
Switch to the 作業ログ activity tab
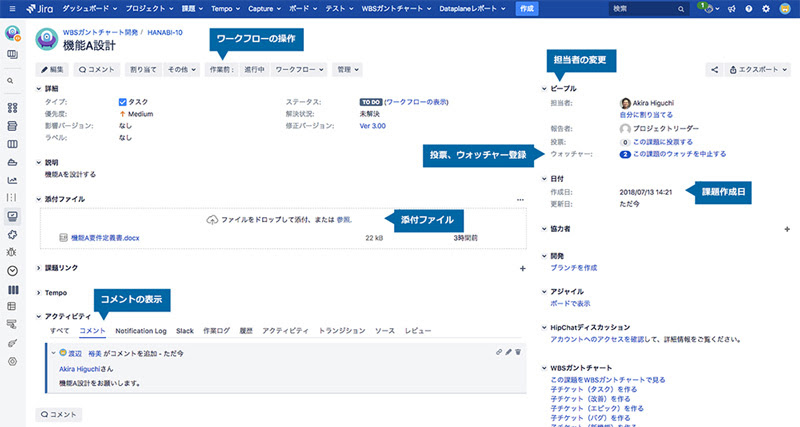click(216, 331)
